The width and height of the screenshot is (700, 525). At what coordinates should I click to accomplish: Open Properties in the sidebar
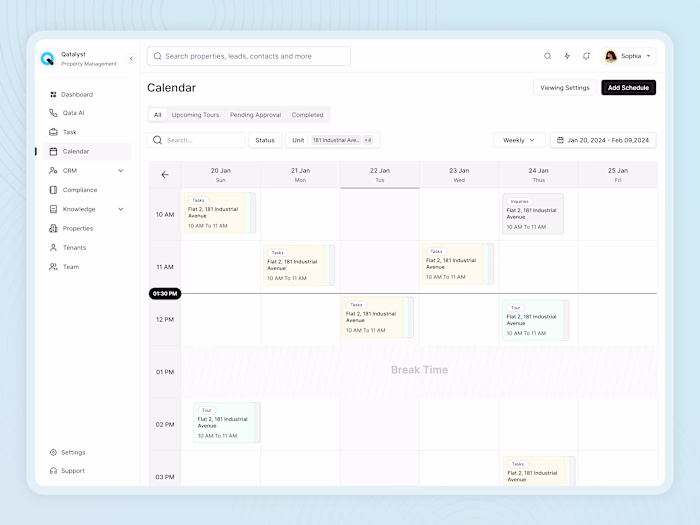point(88,228)
